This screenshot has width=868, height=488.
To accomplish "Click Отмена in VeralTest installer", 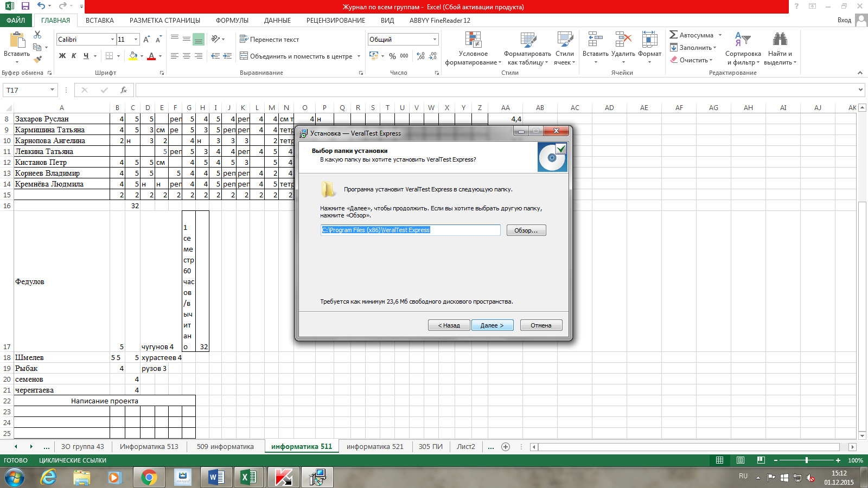I will pos(541,325).
